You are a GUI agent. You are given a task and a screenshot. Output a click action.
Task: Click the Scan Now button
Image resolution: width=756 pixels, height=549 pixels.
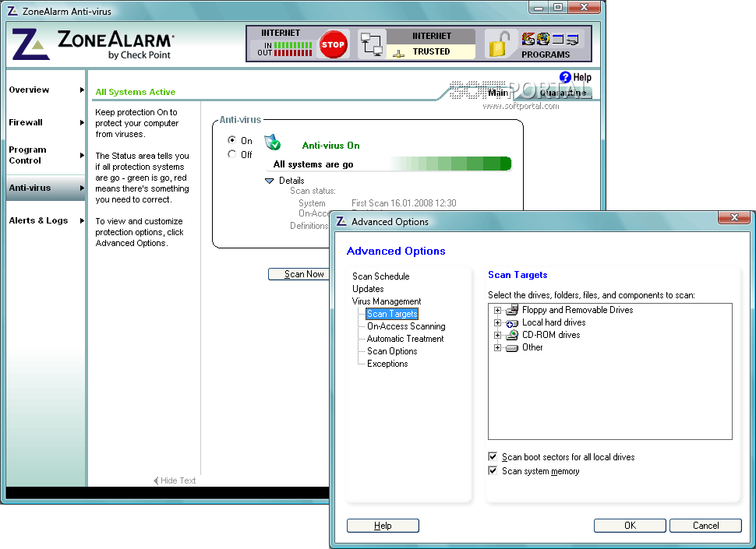[299, 274]
